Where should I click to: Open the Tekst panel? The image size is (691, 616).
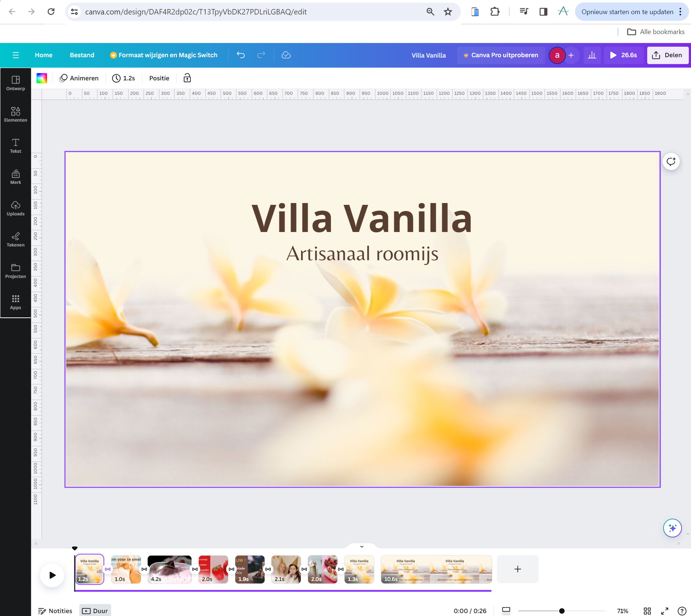point(16,145)
